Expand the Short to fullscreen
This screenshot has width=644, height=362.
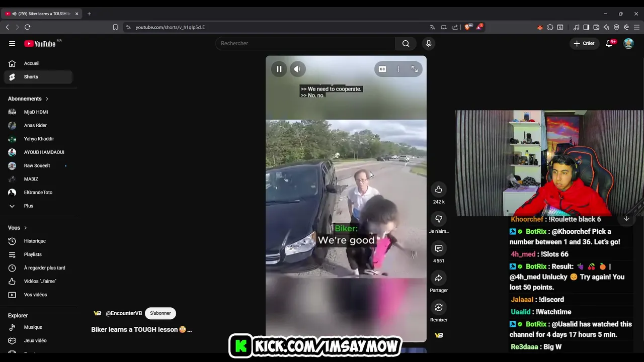[x=415, y=69]
